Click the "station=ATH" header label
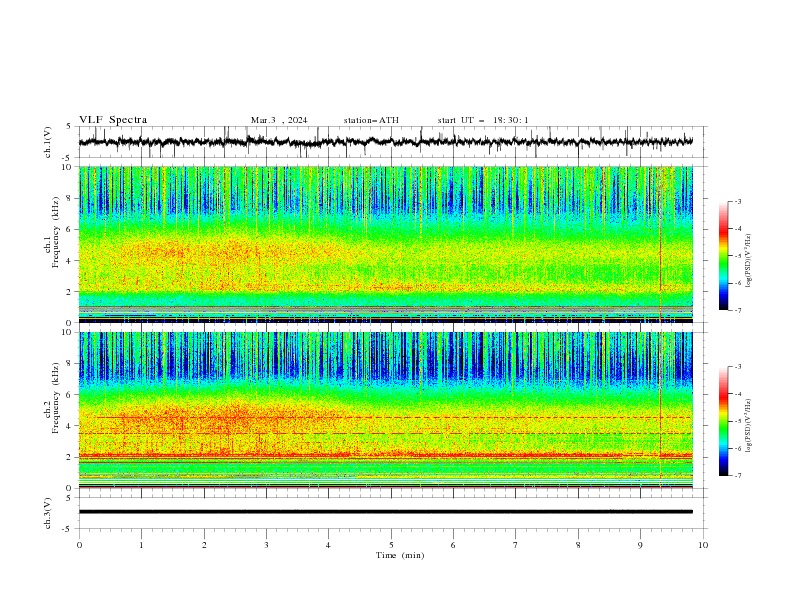Viewport: 792px width, 612px height. click(x=371, y=120)
